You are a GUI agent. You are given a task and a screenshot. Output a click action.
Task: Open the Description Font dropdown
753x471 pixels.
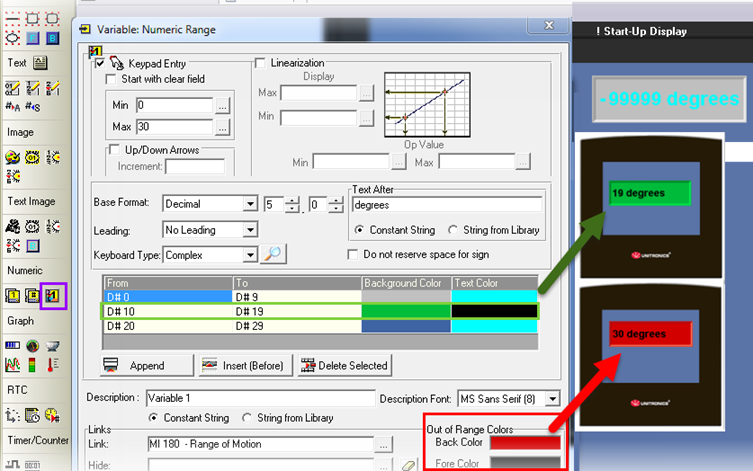(x=553, y=398)
